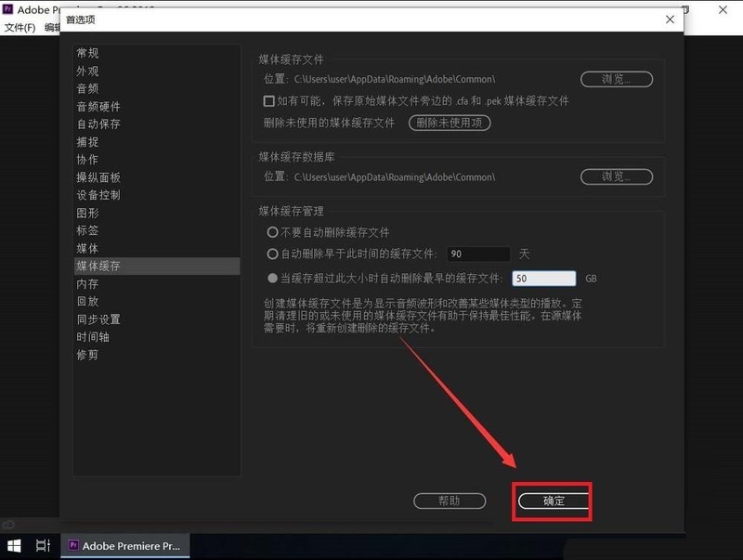Click 浏览 for media cache files location
Screen dimensions: 743x560
coord(617,79)
